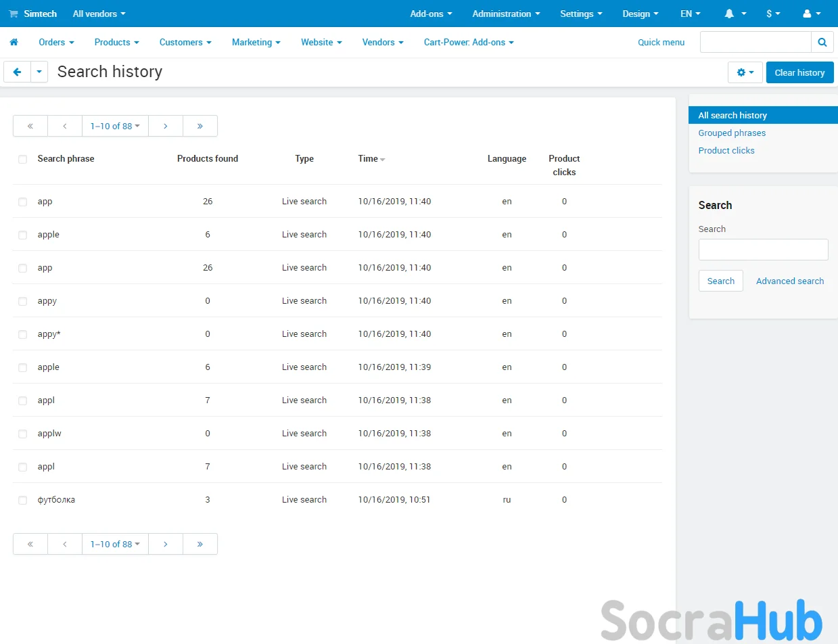
Task: Open the Advanced search link
Action: pyautogui.click(x=789, y=281)
